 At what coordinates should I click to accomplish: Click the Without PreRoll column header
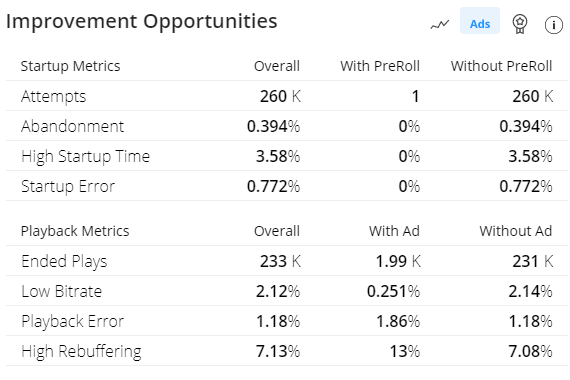click(x=501, y=66)
